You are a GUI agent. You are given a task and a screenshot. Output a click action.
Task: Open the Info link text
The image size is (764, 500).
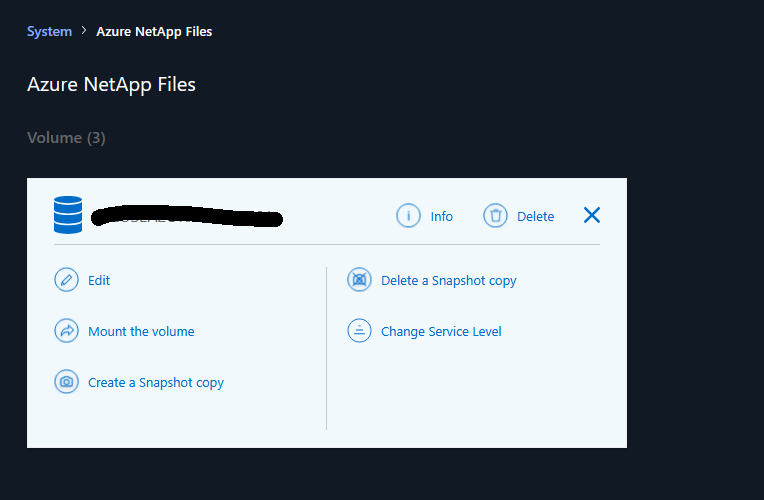[x=441, y=216]
